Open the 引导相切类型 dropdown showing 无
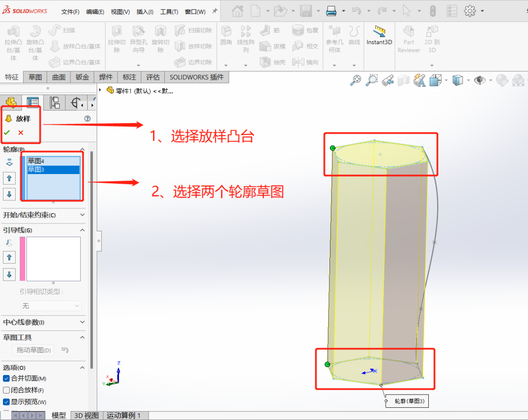Viewport: 528px width, 420px height. coord(51,306)
